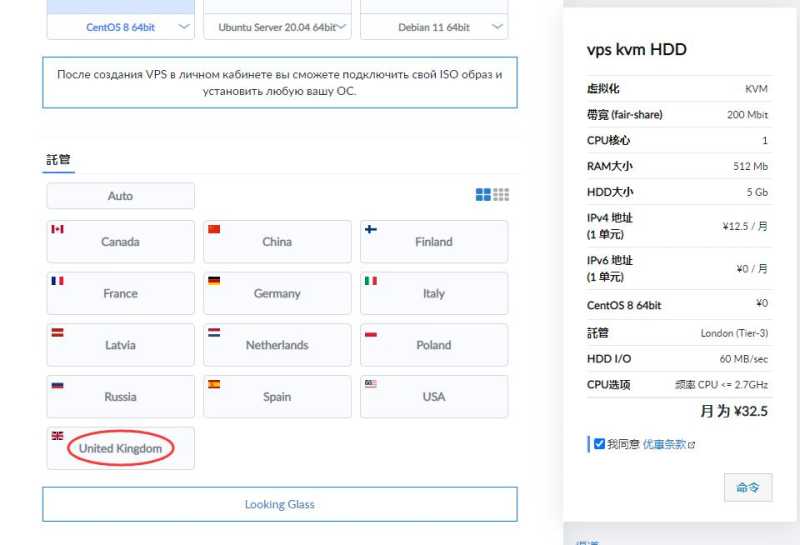Select France as hosting location
800x545 pixels.
[x=120, y=293]
